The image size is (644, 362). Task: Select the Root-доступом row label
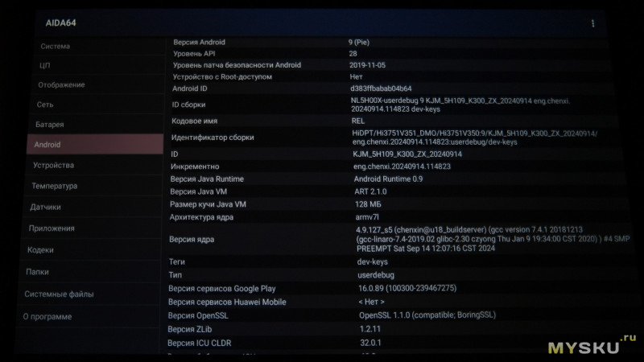222,76
